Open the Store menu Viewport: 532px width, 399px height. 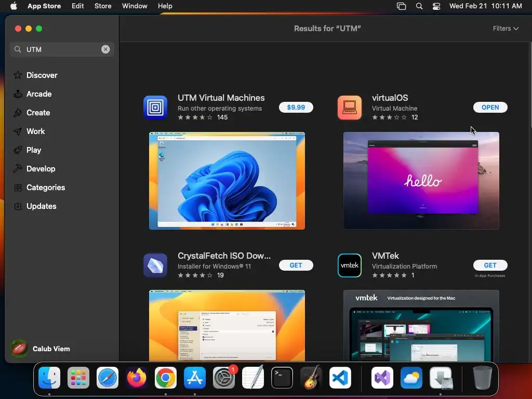point(103,6)
